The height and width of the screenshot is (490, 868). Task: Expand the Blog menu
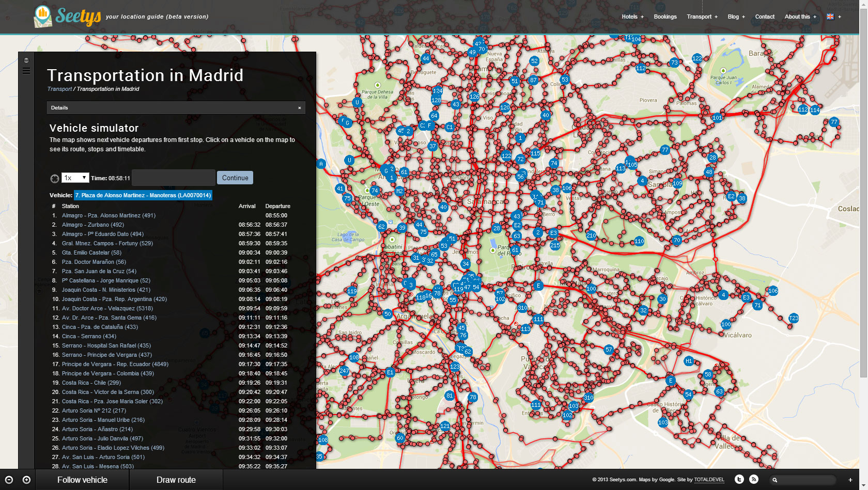pyautogui.click(x=736, y=17)
